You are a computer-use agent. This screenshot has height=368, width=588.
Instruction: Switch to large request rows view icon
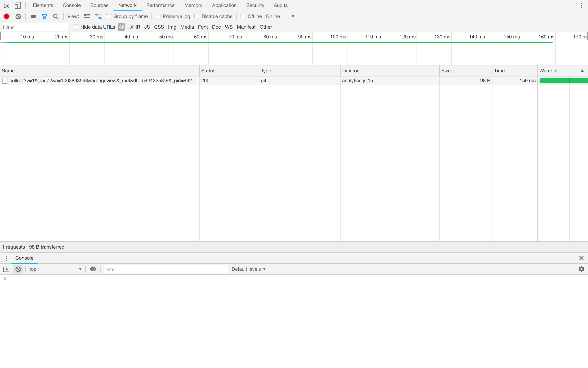point(87,16)
